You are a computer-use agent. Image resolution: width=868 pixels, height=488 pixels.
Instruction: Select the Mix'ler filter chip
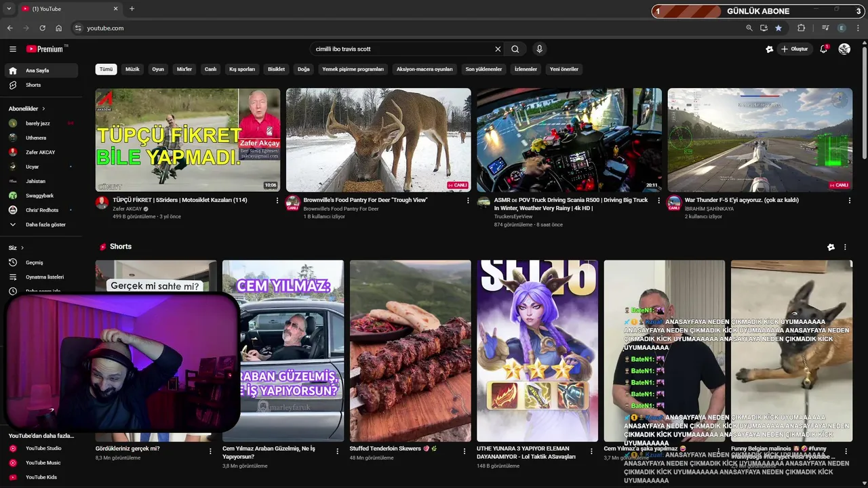[184, 69]
